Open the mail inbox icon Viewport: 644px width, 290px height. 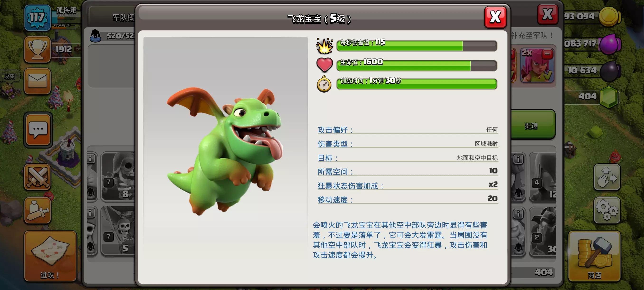(x=38, y=81)
